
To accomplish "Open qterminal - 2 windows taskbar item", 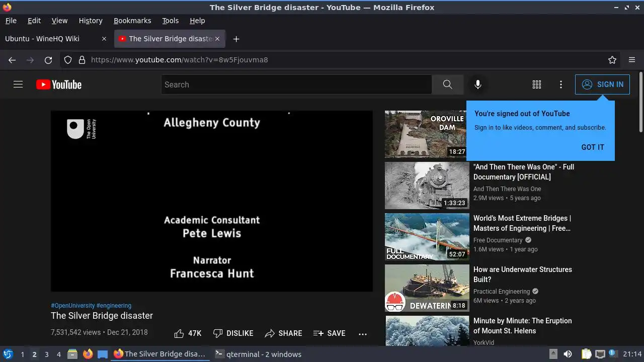I will tap(258, 354).
